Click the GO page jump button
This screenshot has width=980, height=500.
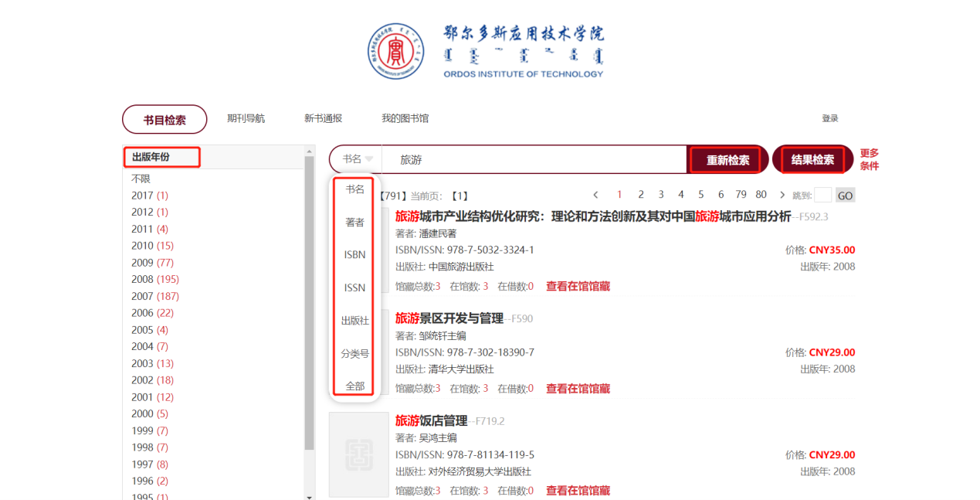[x=845, y=196]
